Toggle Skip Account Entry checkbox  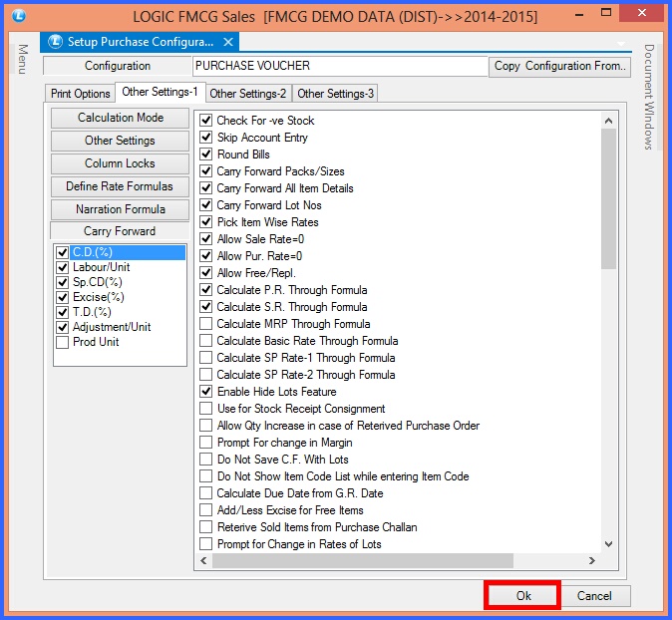[x=206, y=138]
